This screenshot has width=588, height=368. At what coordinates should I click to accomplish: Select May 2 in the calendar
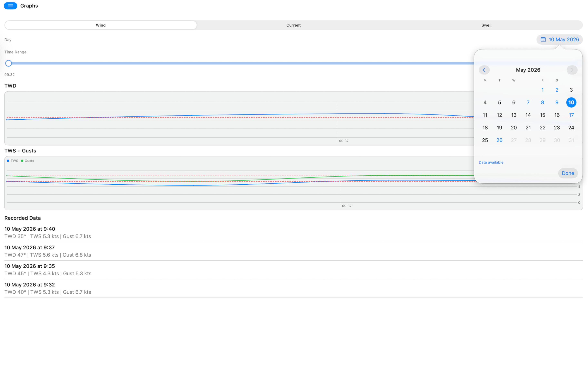[557, 90]
